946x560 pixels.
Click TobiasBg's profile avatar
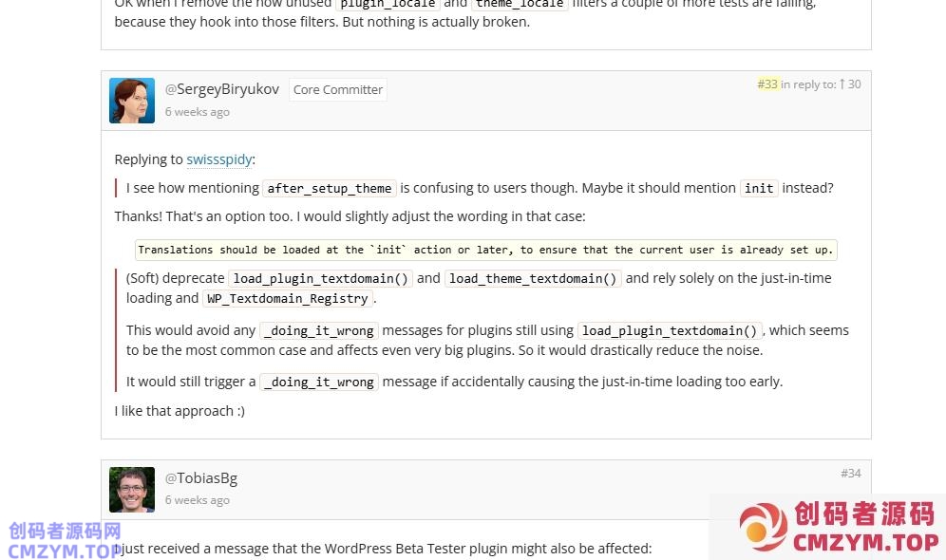click(132, 489)
